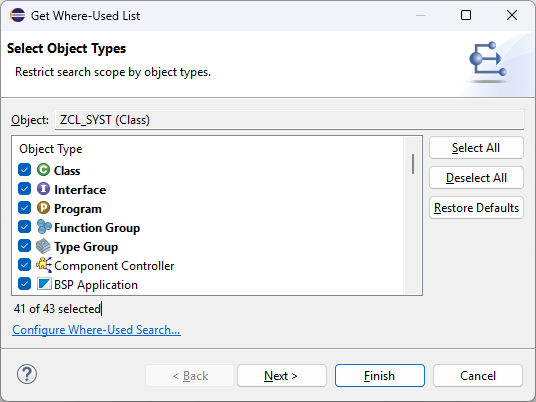Click the Program type icon

click(43, 208)
